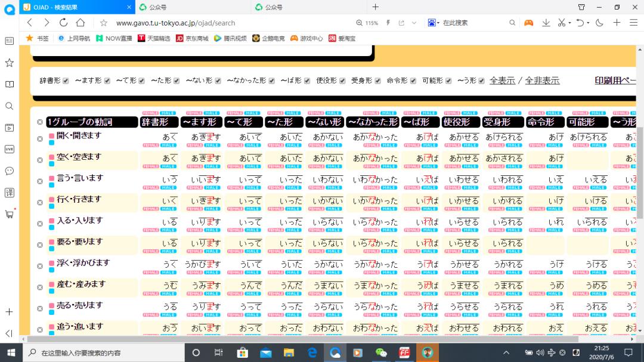Screen dimensions: 644x362
Task: Click the 全表示 link to show all forms
Action: [501, 80]
